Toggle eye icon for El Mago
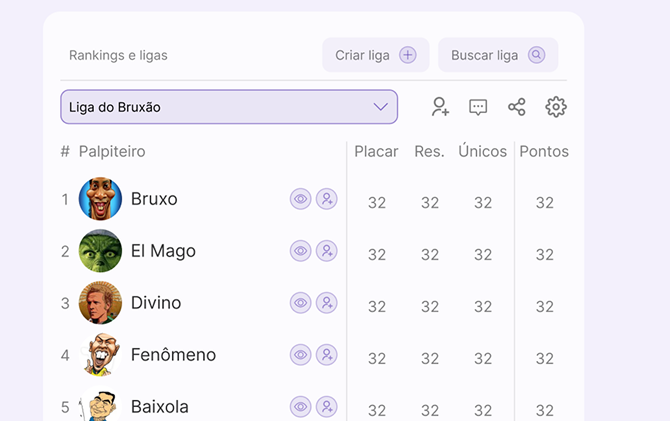This screenshot has width=670, height=421. click(x=300, y=251)
